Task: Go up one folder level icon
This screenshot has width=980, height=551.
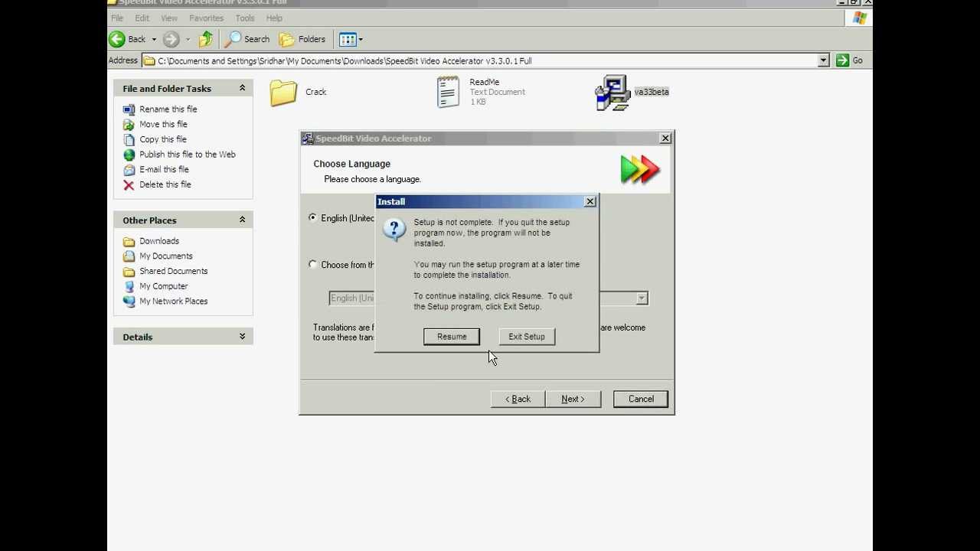Action: point(206,39)
